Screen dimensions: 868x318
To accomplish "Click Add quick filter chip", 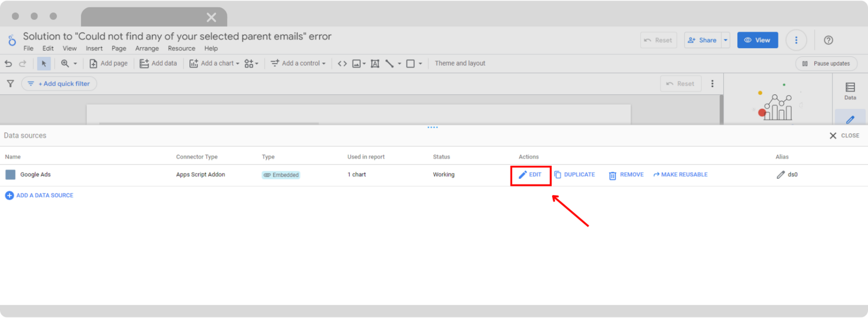I will [59, 83].
